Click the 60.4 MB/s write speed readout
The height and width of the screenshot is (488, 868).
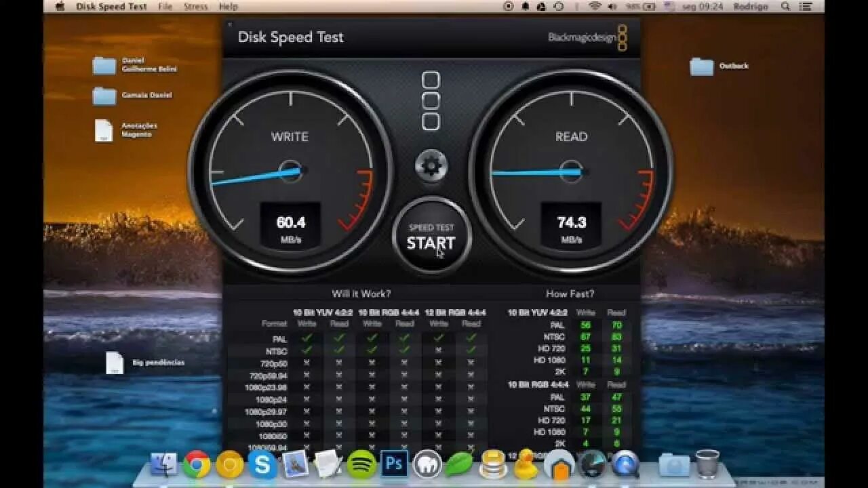290,226
